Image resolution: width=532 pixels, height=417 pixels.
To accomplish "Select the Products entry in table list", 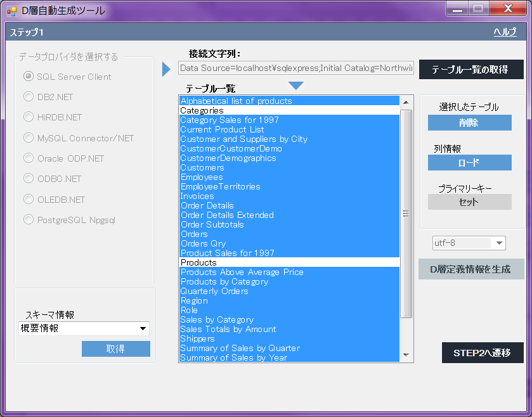I will (x=289, y=262).
